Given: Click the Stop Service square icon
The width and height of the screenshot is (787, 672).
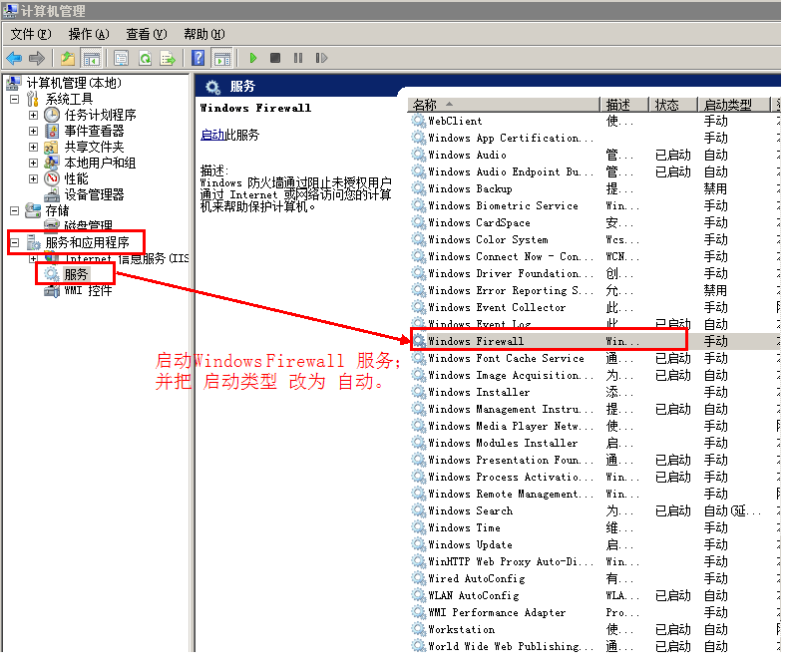Looking at the screenshot, I should pyautogui.click(x=275, y=58).
